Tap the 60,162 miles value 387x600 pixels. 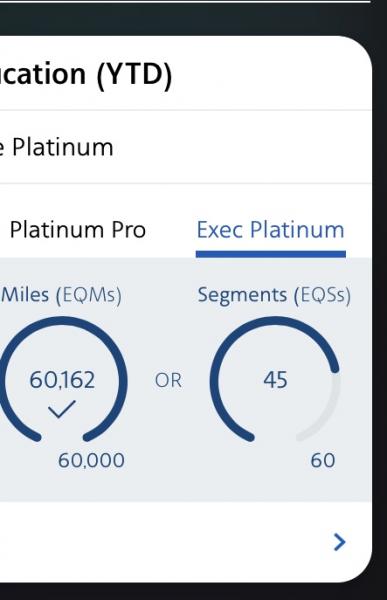62,380
